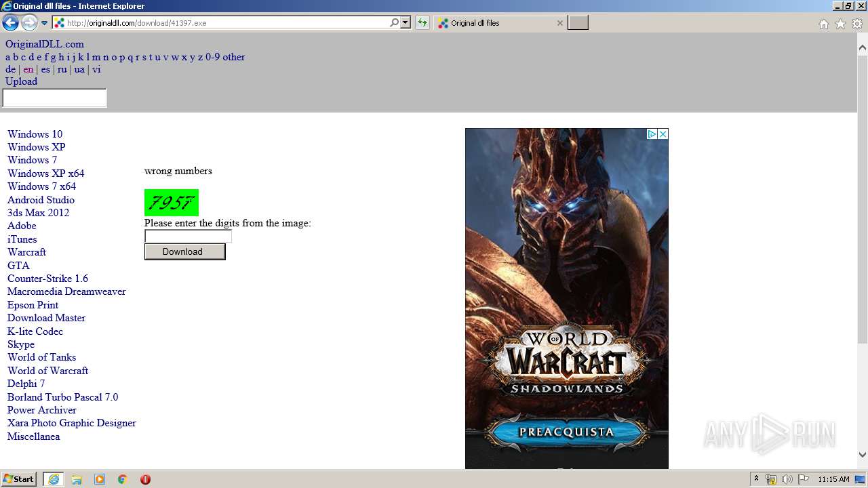Open AdChoices info icon on ad
The height and width of the screenshot is (488, 868).
point(652,134)
